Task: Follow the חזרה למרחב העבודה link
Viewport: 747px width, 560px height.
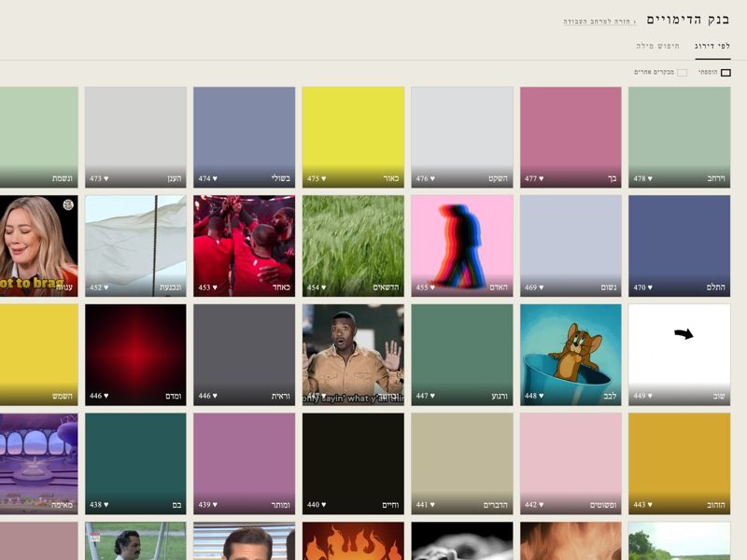Action: (x=599, y=21)
